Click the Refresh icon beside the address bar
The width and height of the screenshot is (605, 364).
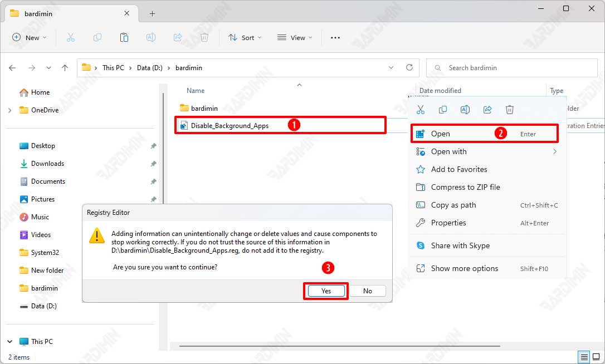(x=409, y=67)
